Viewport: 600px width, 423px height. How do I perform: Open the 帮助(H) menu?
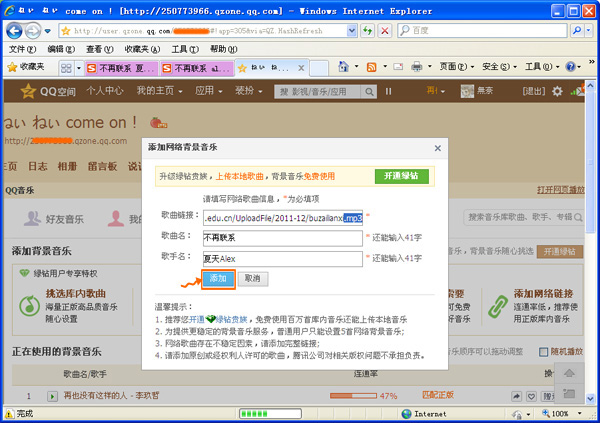tap(223, 49)
